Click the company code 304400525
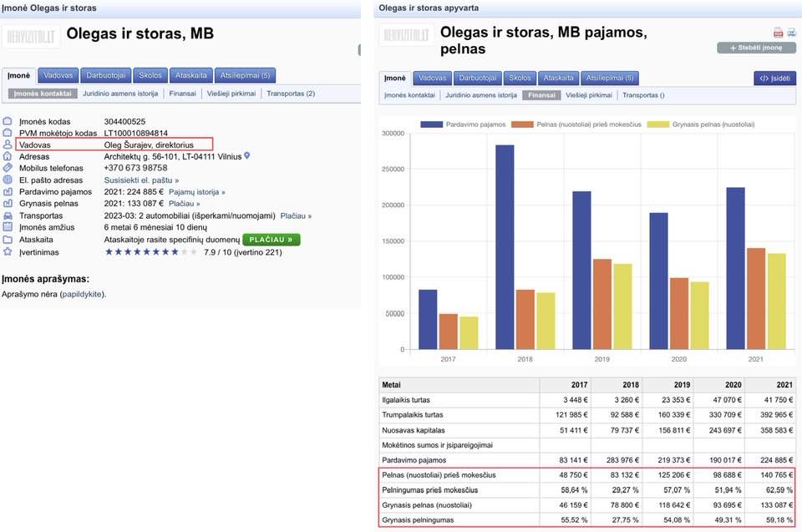Screen dimensions: 802x532 (x=124, y=121)
